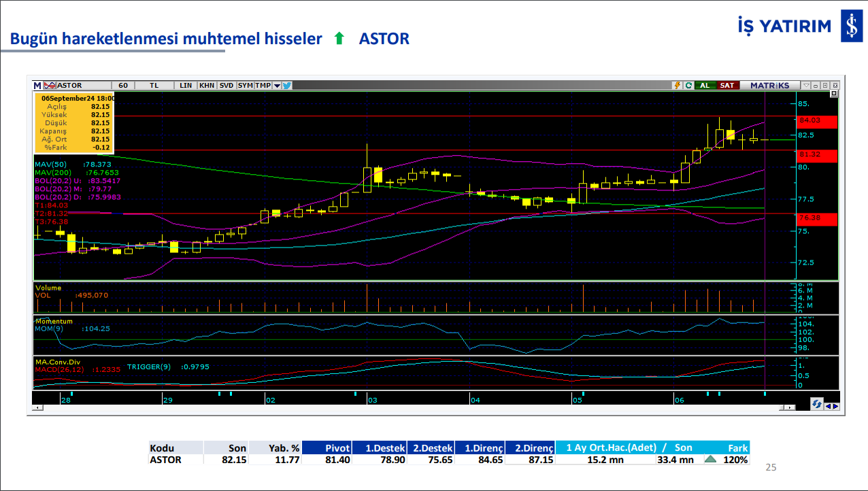Toggle the SVD chart option
The height and width of the screenshot is (491, 868).
point(227,86)
